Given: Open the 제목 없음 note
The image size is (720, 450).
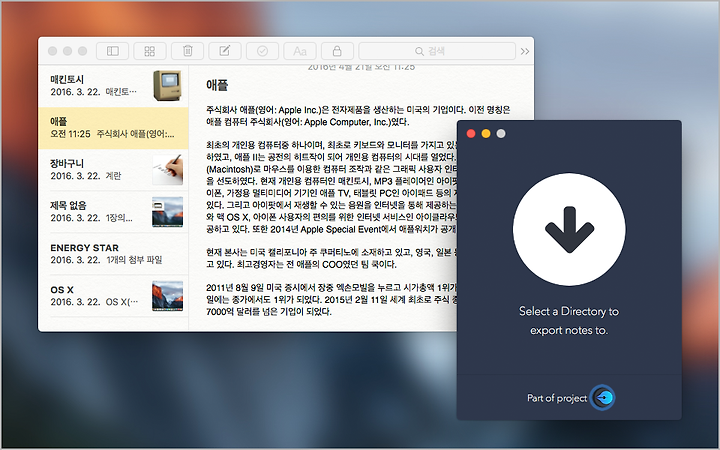Looking at the screenshot, I should [x=113, y=212].
